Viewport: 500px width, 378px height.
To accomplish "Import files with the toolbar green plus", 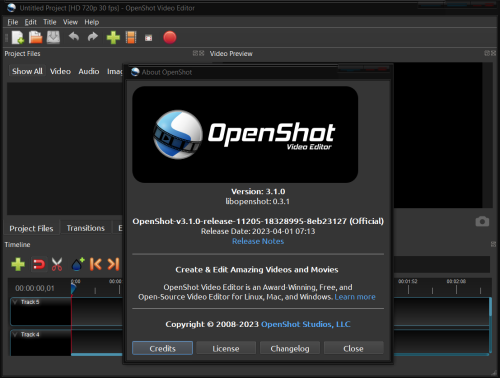I will 113,37.
